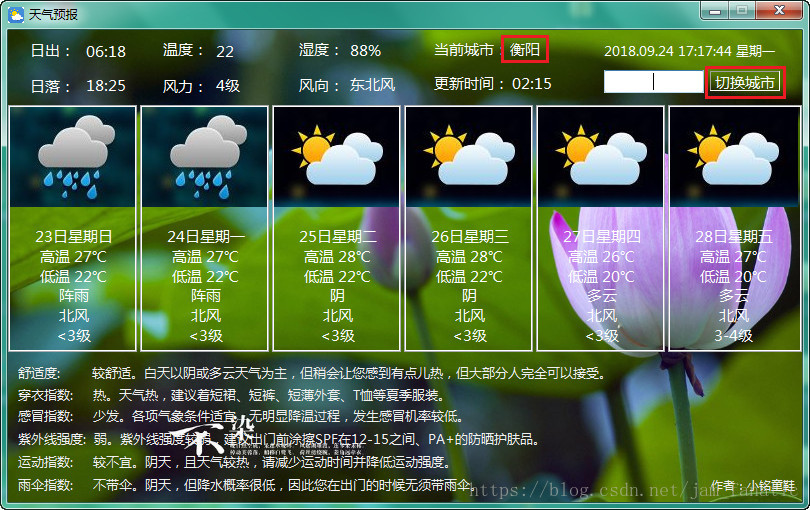The height and width of the screenshot is (510, 810).
Task: Click the wind force value 4级
Action: 228,85
